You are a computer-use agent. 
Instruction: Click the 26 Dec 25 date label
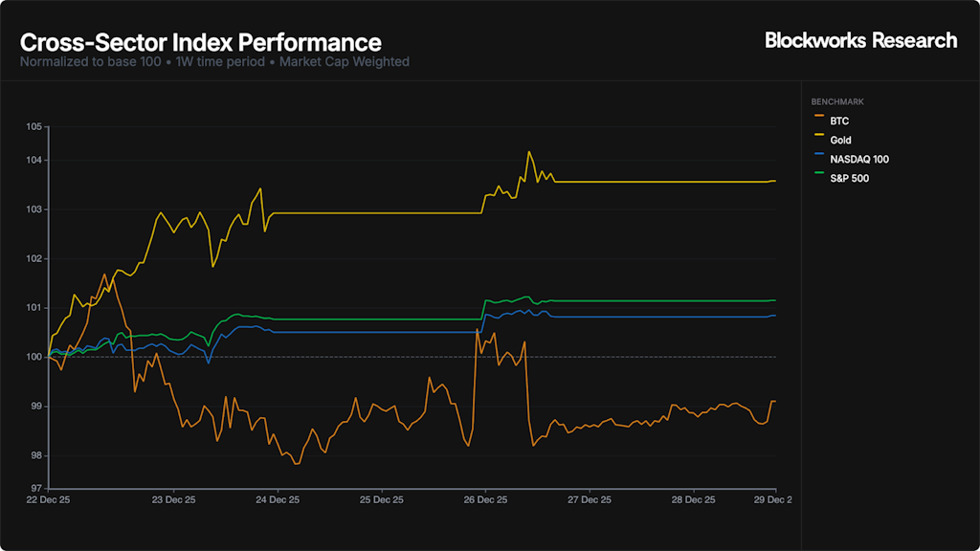click(x=485, y=500)
